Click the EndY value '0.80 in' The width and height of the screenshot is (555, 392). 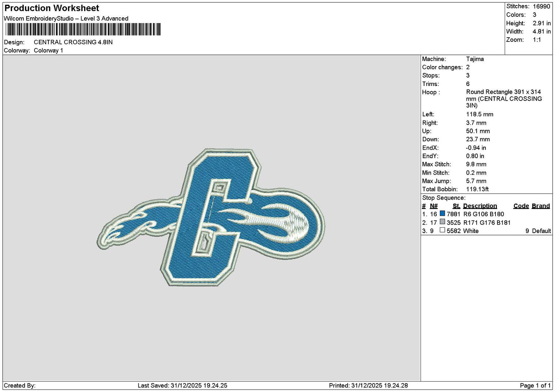[x=475, y=156]
